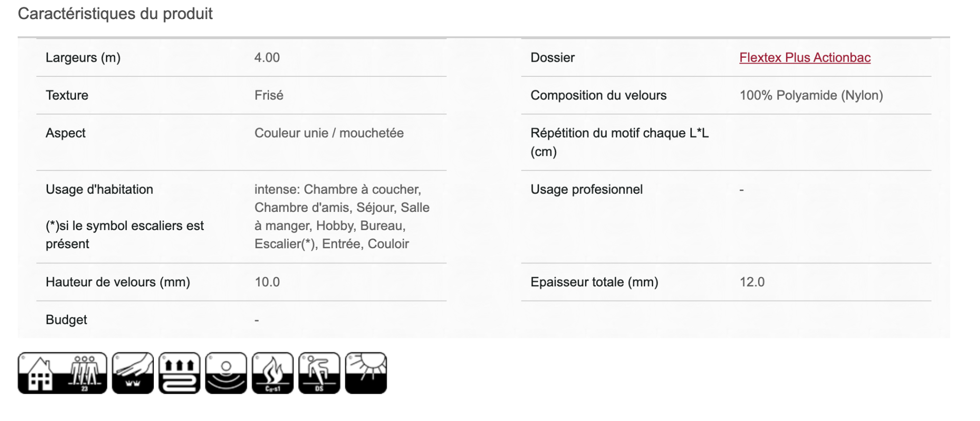Click the Hauteur de velours (mm) label
This screenshot has height=421, width=980.
pyautogui.click(x=118, y=282)
